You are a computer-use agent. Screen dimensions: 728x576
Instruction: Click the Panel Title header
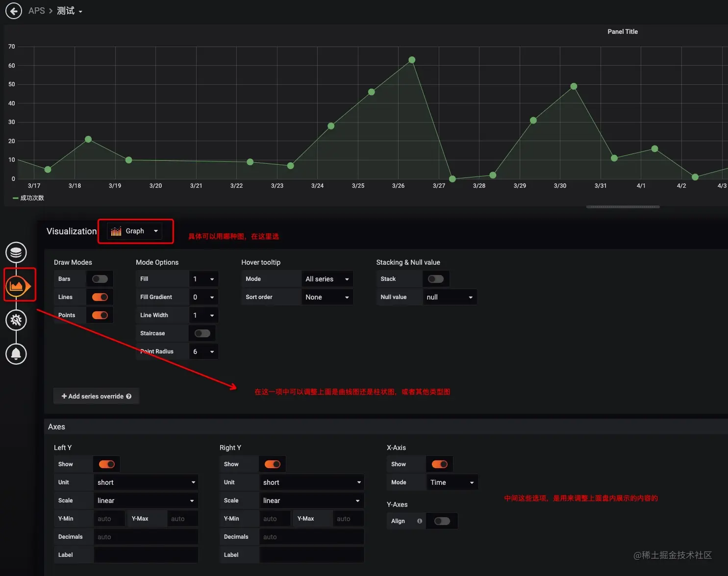coord(623,32)
